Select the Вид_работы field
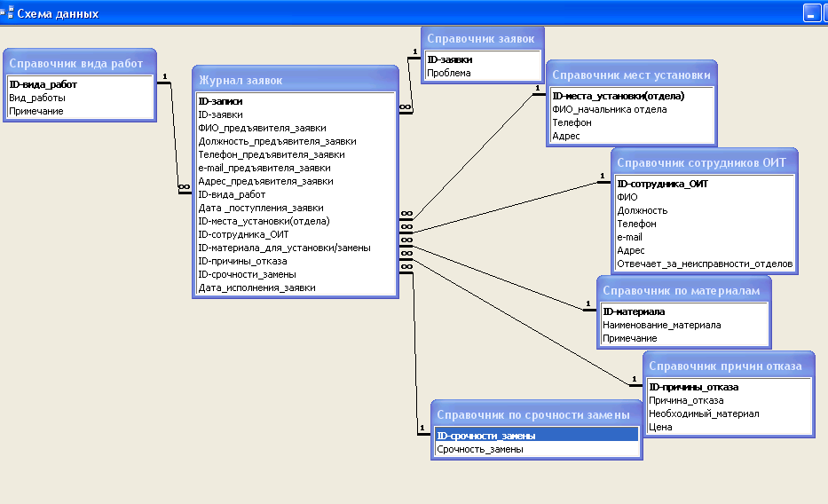 pos(80,98)
